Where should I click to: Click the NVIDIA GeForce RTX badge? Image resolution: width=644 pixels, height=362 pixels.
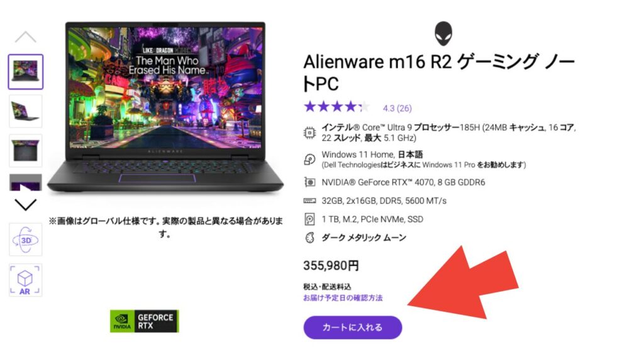pyautogui.click(x=145, y=321)
